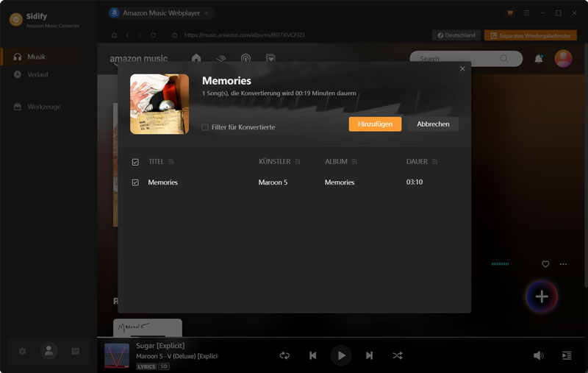The image size is (588, 373).
Task: Open the user account avatar in sidebar
Action: click(49, 352)
